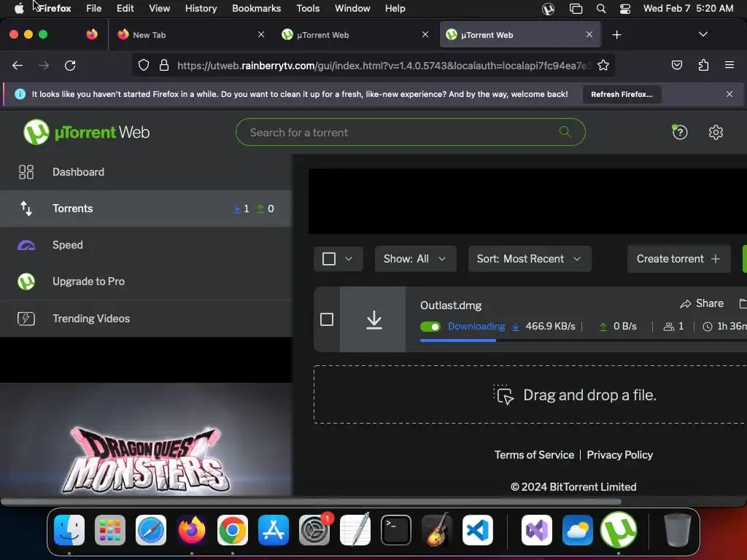Close the New Tab tab
The width and height of the screenshot is (747, 560).
point(260,34)
